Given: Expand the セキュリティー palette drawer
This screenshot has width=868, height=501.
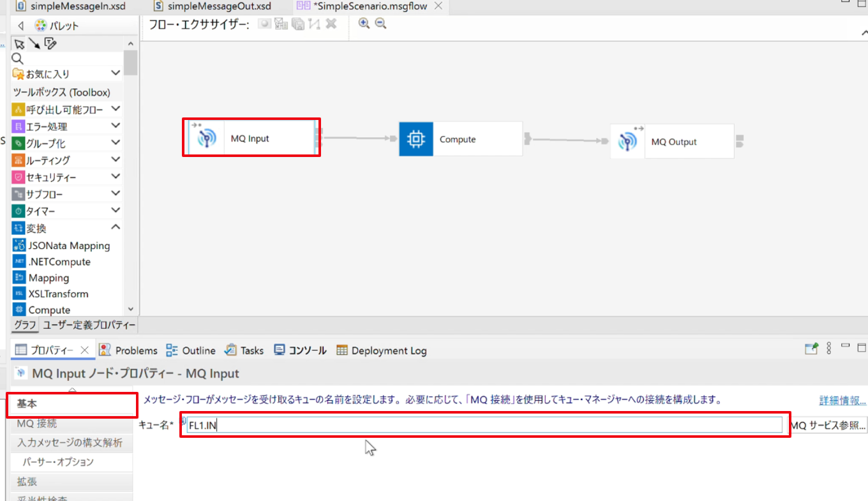Looking at the screenshot, I should tap(116, 176).
